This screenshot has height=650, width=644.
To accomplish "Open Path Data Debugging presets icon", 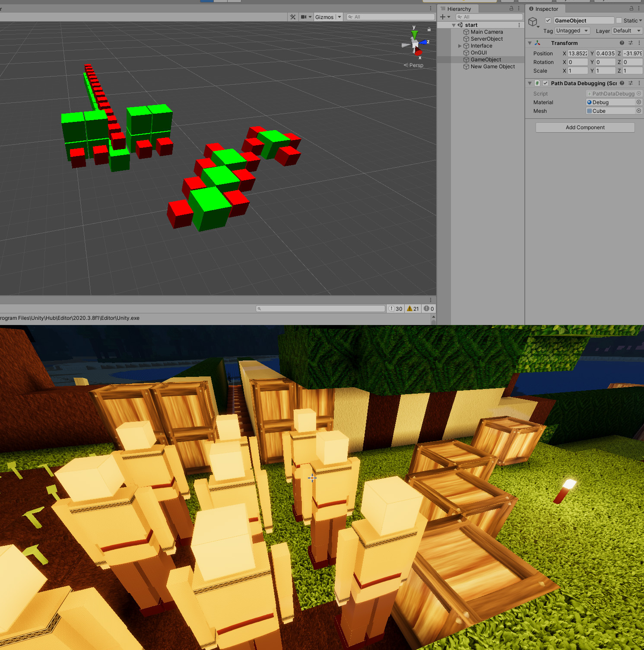I will 631,83.
